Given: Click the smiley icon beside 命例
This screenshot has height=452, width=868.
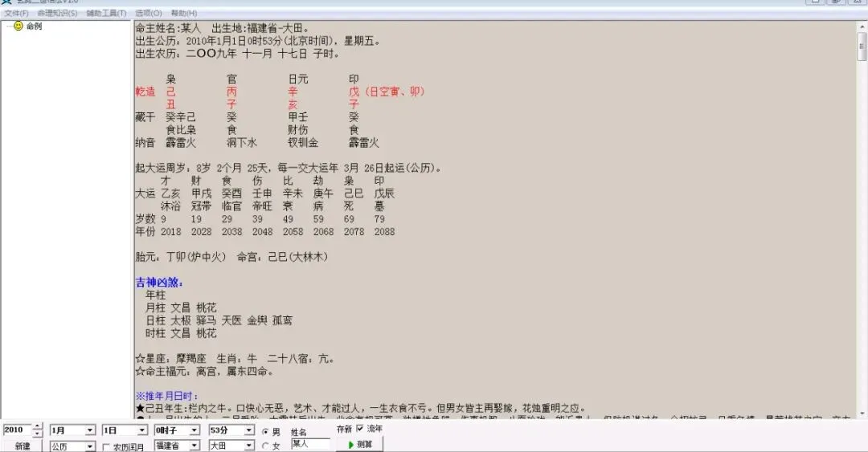Looking at the screenshot, I should pos(18,26).
